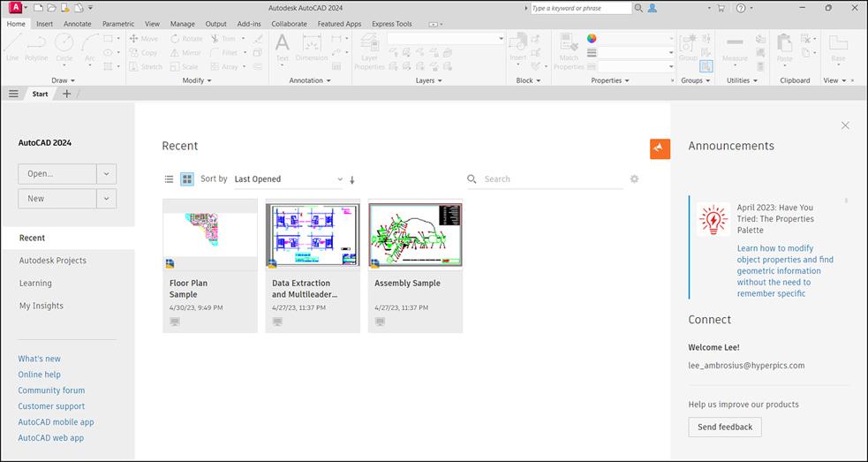The height and width of the screenshot is (462, 868).
Task: Open the Annotate ribbon tab
Action: point(78,24)
